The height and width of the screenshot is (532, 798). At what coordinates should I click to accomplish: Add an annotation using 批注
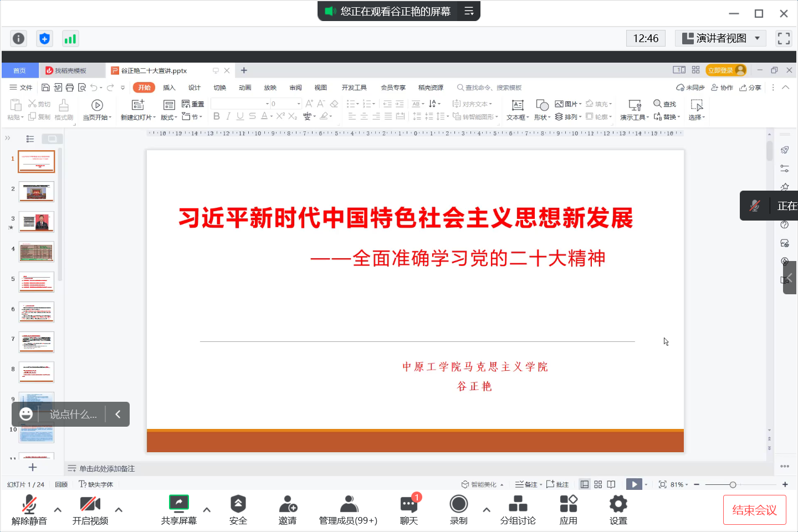(x=557, y=484)
